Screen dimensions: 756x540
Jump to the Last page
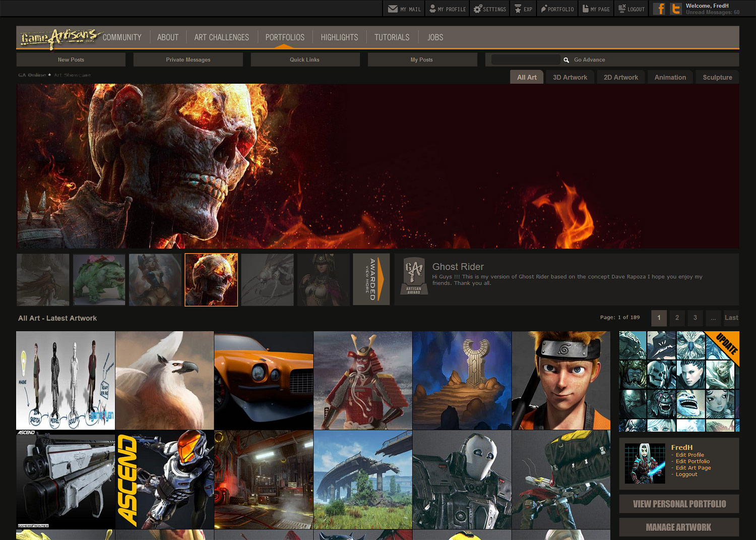point(731,318)
